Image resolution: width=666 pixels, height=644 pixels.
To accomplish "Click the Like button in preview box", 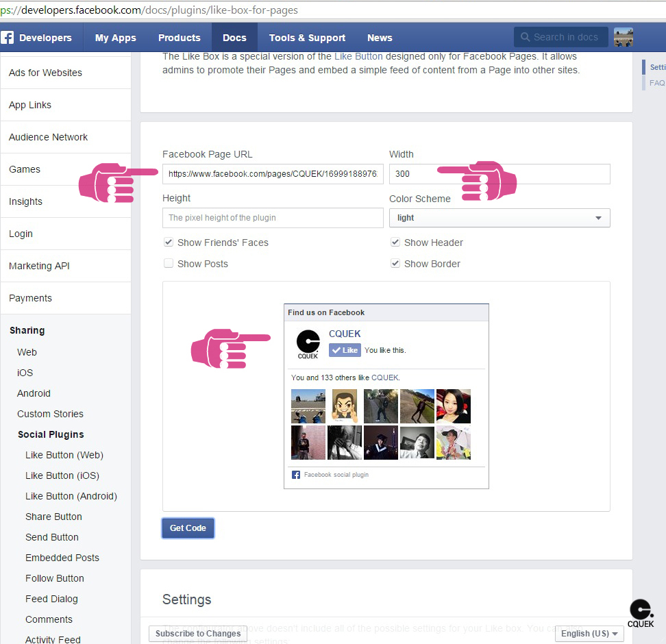I will point(345,350).
